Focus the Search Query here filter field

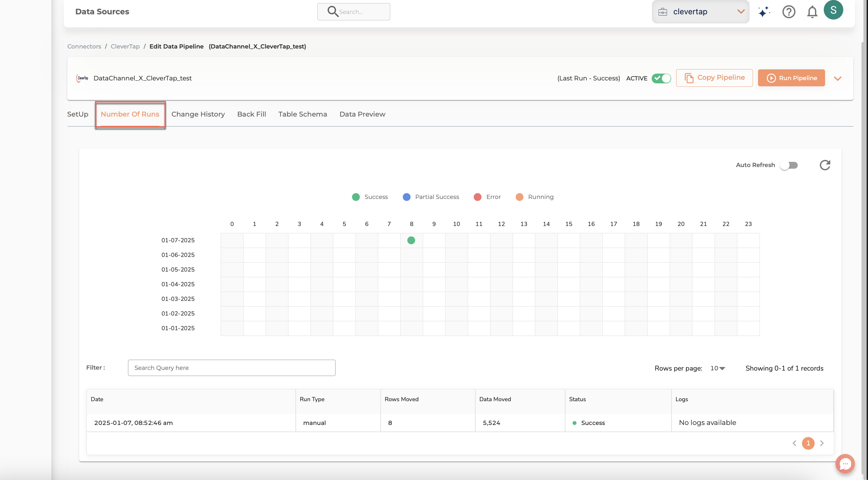tap(232, 368)
